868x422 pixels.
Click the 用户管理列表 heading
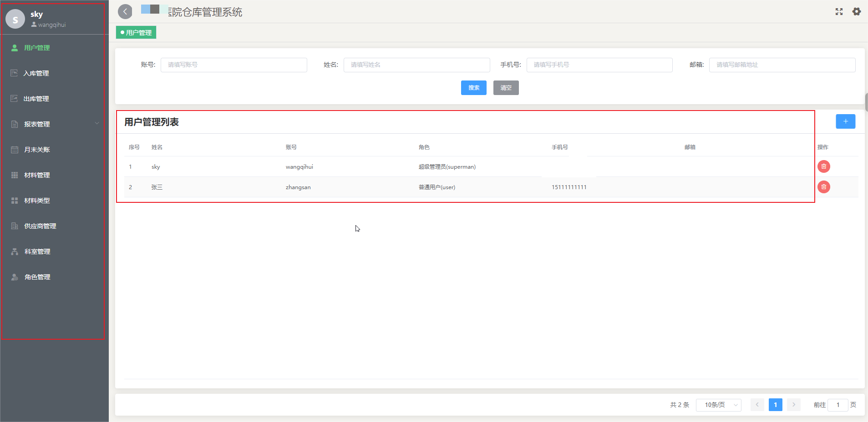(x=152, y=122)
